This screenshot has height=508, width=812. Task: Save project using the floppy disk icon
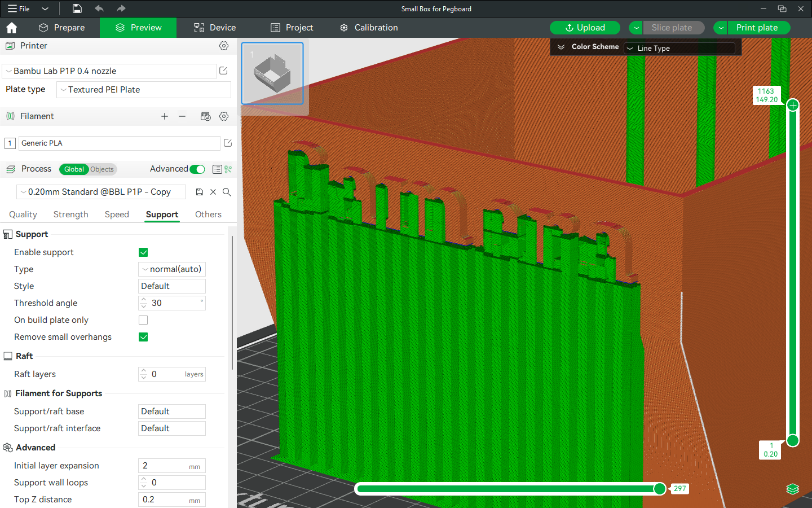[x=77, y=8]
